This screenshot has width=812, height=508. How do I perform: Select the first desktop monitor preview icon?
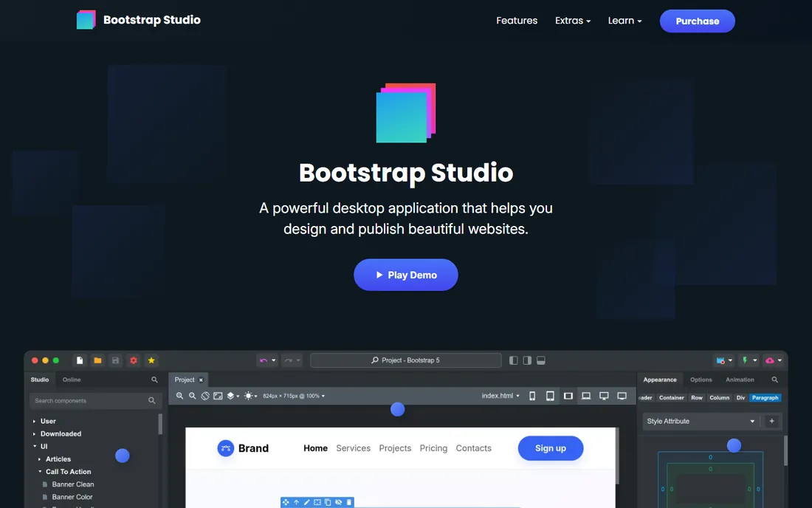pos(604,396)
